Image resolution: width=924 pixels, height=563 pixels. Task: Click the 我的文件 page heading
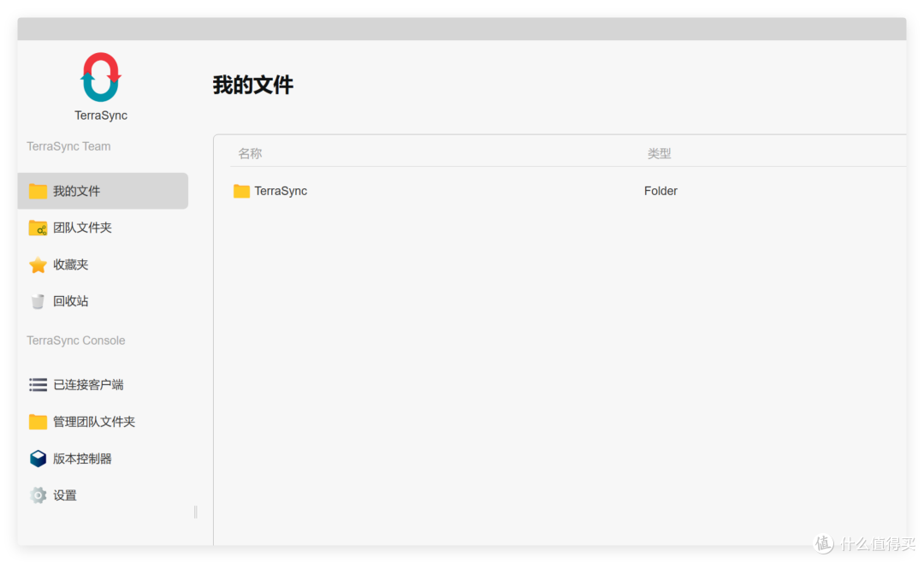point(252,85)
